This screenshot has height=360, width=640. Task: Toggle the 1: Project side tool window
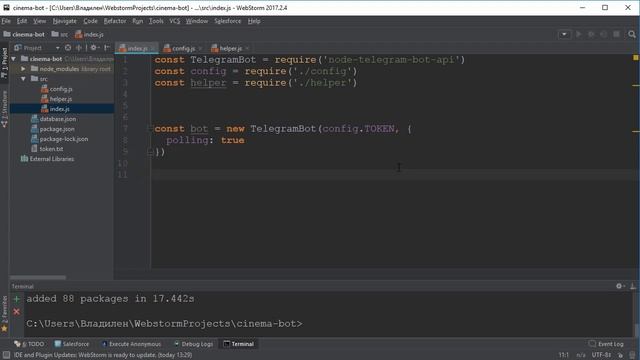click(4, 63)
